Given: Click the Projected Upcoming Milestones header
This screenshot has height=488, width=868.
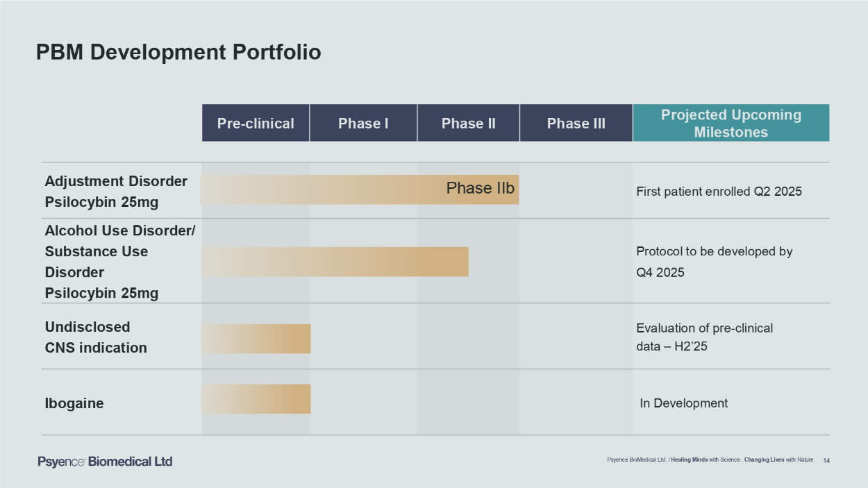Looking at the screenshot, I should click(x=731, y=123).
